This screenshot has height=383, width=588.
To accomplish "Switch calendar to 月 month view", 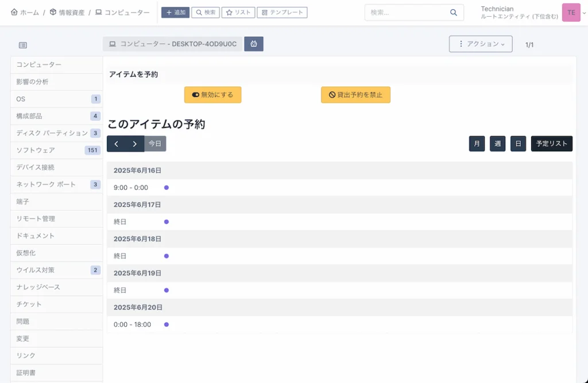I will (x=477, y=144).
